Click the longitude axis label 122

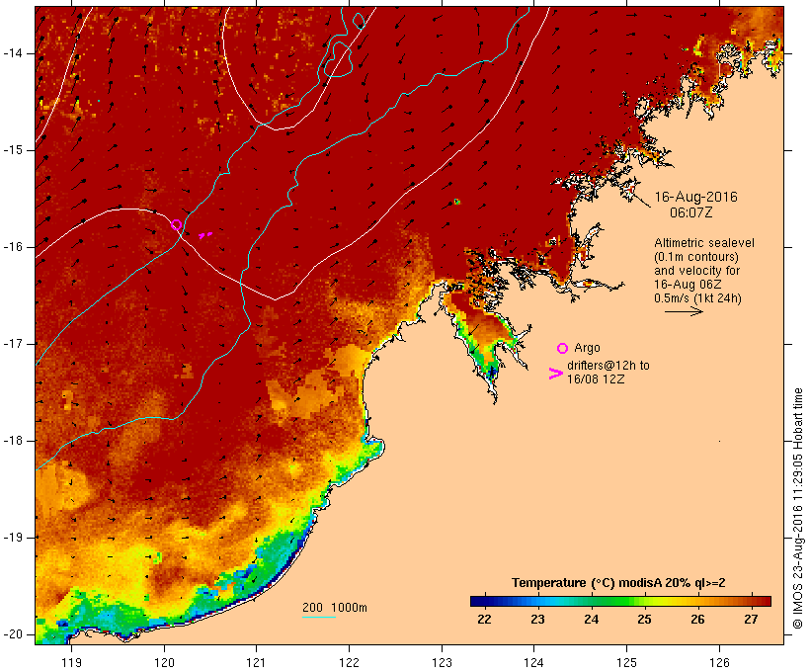coord(350,663)
